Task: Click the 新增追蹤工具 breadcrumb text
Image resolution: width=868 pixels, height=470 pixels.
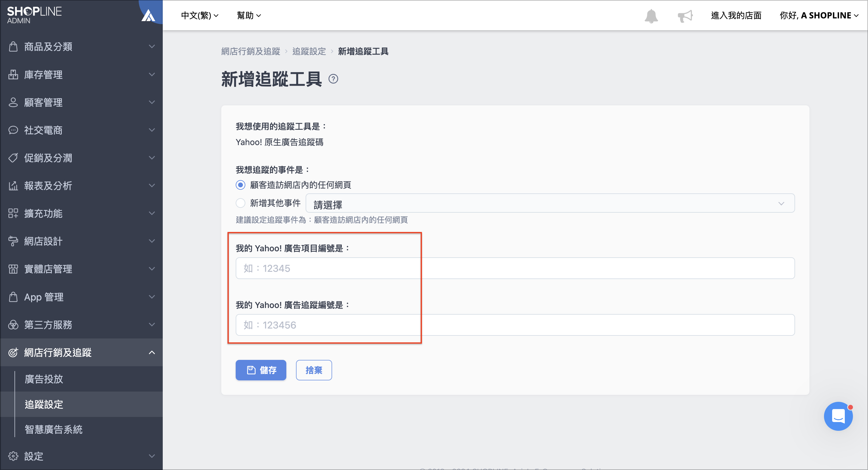Action: pos(363,51)
